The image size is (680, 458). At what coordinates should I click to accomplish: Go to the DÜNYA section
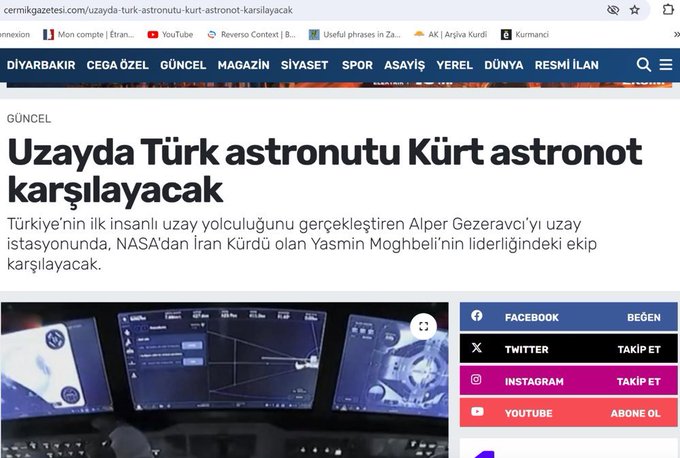click(503, 65)
